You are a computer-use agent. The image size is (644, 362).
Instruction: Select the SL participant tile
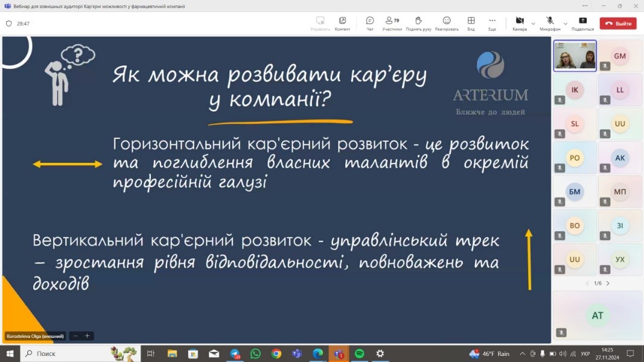[x=575, y=124]
